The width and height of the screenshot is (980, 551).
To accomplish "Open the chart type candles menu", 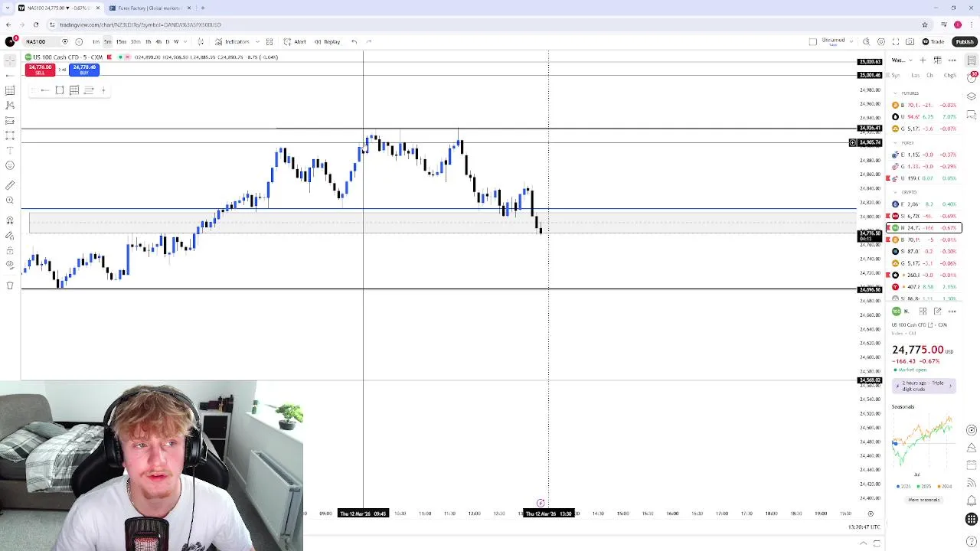I will tap(201, 41).
